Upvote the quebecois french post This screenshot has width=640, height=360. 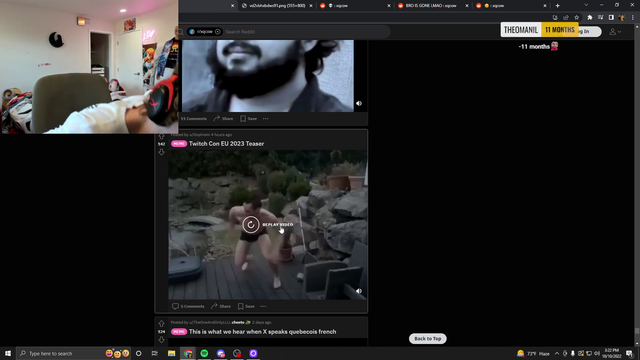(162, 324)
